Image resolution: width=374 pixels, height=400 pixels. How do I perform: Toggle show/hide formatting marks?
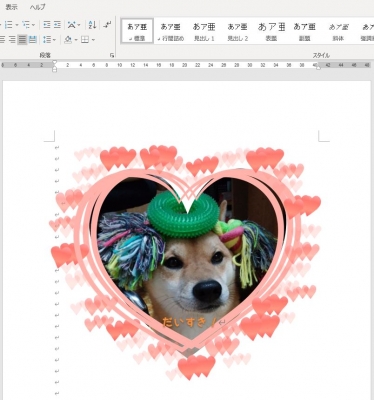click(x=107, y=25)
